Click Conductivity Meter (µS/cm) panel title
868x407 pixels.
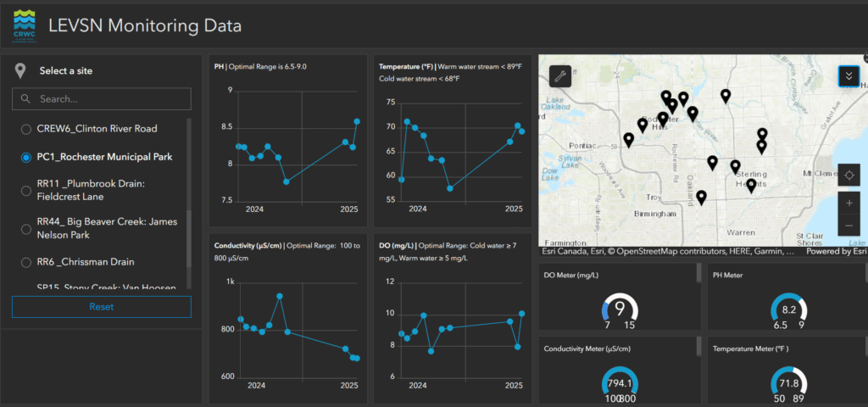[587, 348]
